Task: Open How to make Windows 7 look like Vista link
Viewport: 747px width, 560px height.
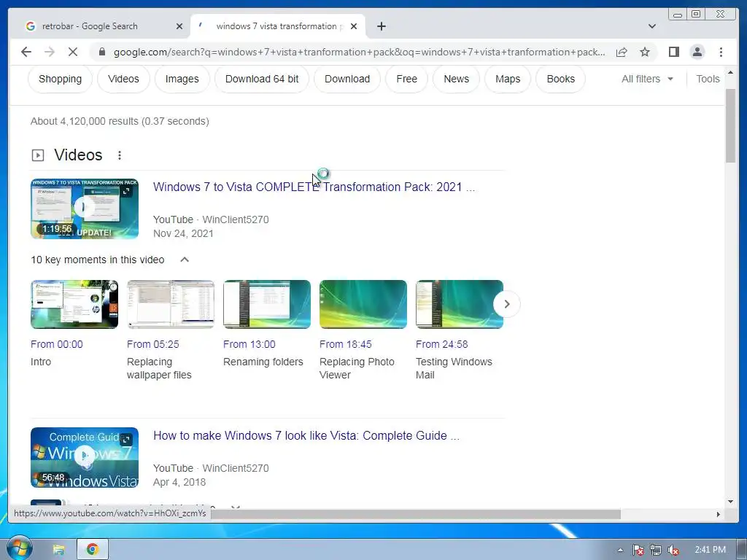Action: point(306,436)
